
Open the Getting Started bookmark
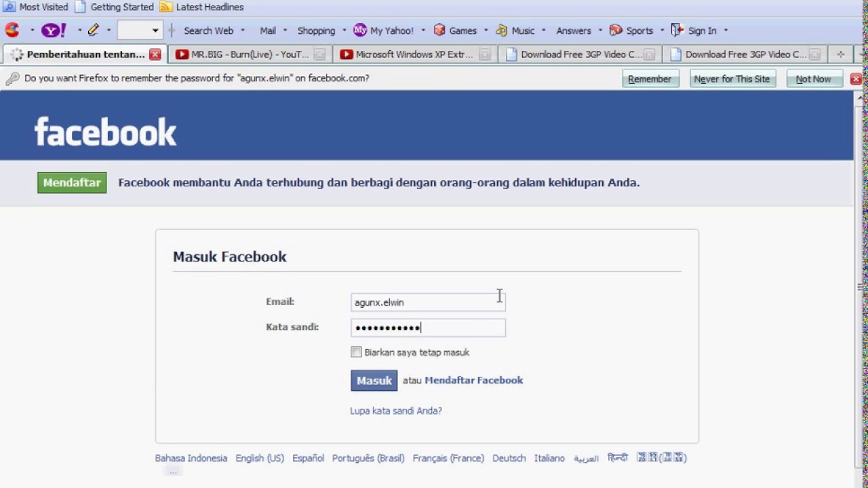(114, 7)
